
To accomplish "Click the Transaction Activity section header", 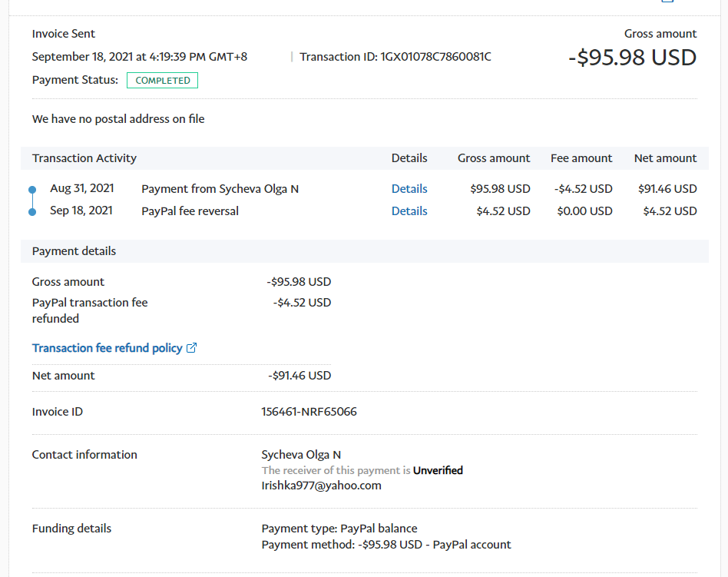I will point(84,158).
